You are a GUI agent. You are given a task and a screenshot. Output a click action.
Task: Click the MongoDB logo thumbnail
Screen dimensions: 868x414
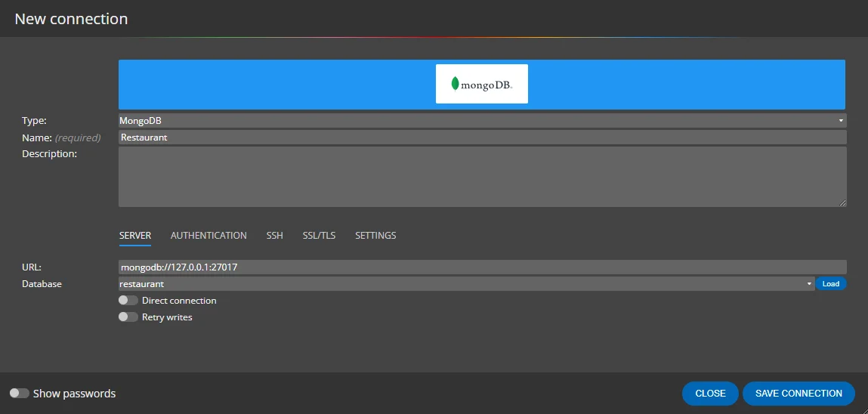click(482, 84)
